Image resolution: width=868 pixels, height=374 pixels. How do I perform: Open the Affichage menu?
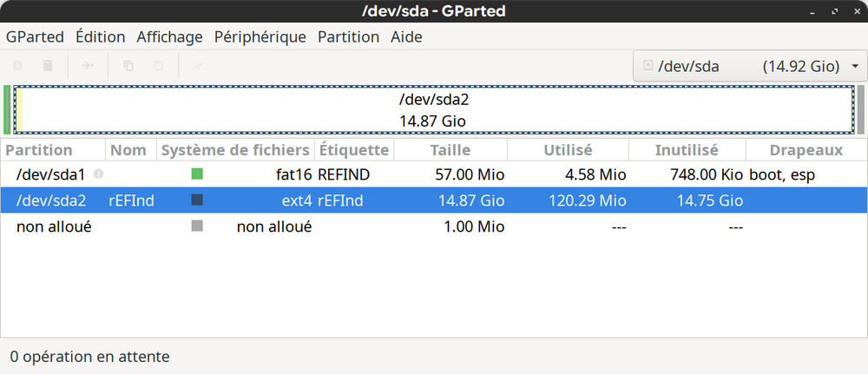pos(169,37)
